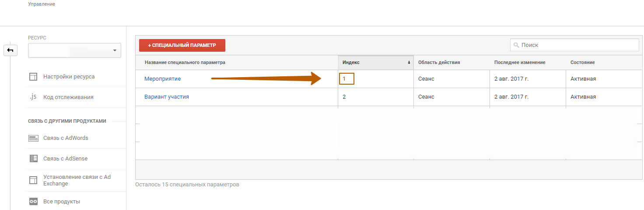Click the back arrow collapse button
Screen dimensions: 644x210
pos(10,50)
